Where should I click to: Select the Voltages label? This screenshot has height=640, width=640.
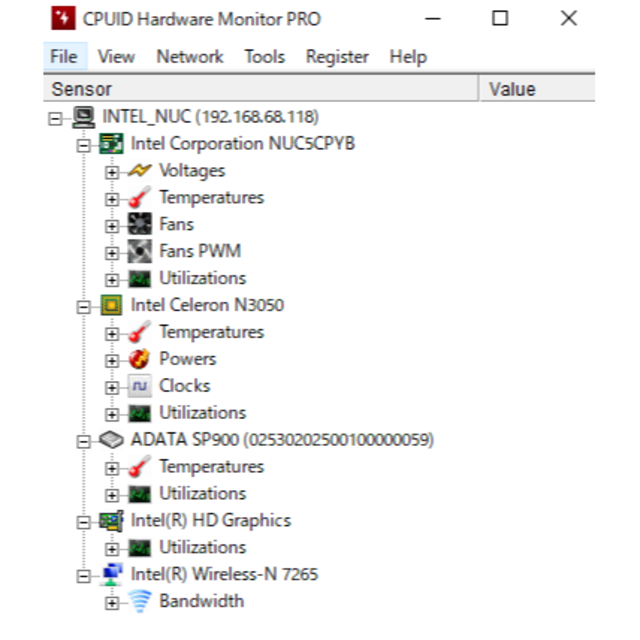(192, 171)
